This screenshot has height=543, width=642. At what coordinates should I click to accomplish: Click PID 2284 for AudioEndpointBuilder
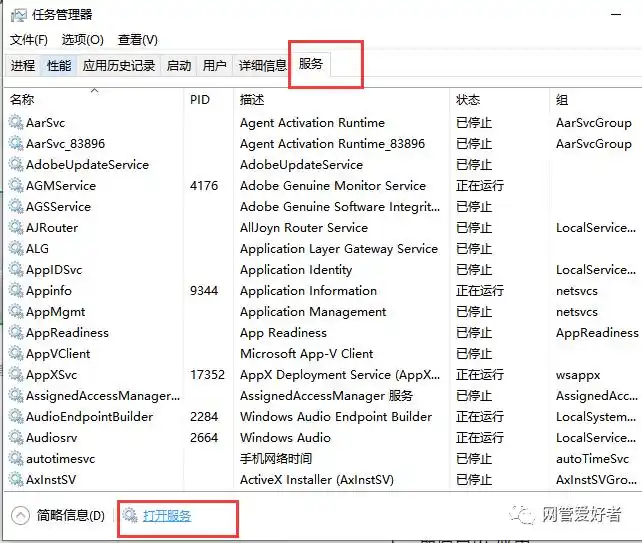(x=204, y=416)
